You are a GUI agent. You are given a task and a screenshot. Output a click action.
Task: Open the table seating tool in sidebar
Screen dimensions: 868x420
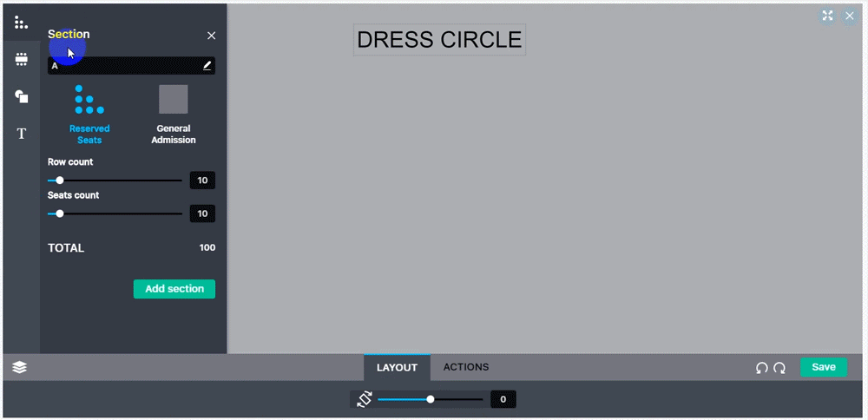pos(21,59)
